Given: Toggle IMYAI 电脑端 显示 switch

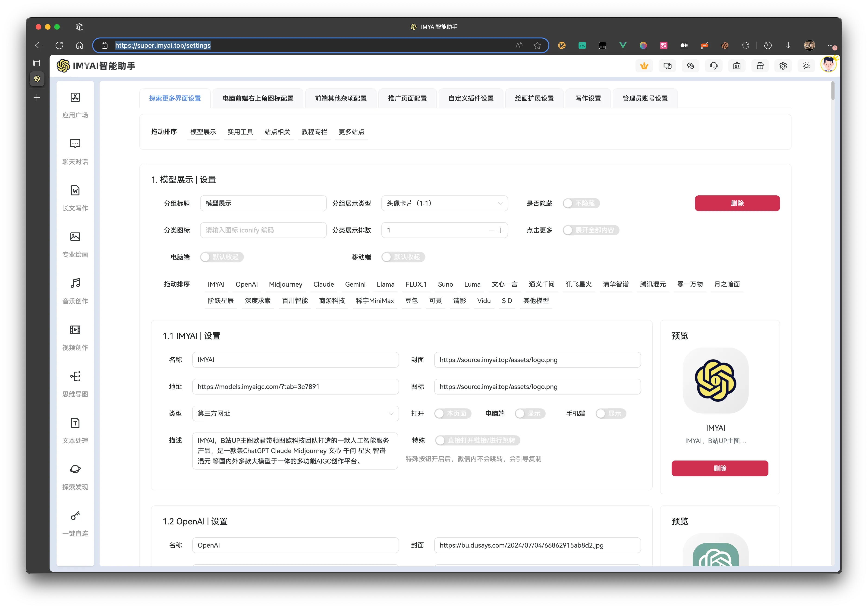Looking at the screenshot, I should click(530, 413).
